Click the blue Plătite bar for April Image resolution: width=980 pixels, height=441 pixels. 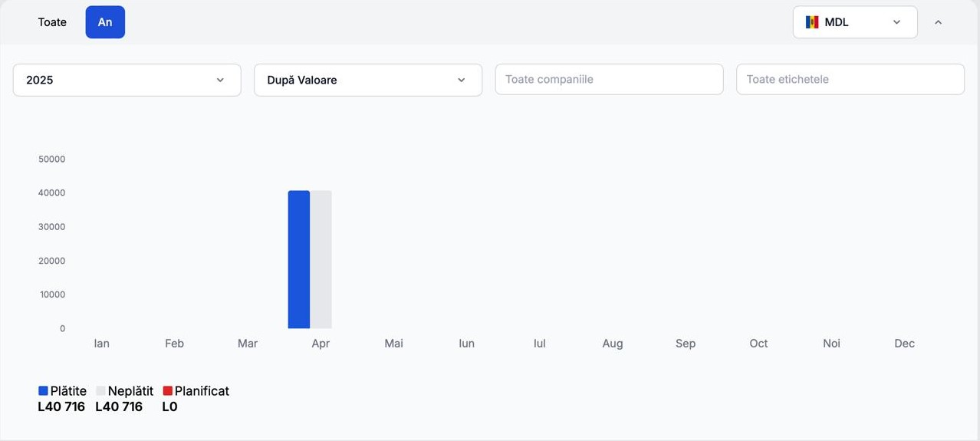(x=298, y=259)
